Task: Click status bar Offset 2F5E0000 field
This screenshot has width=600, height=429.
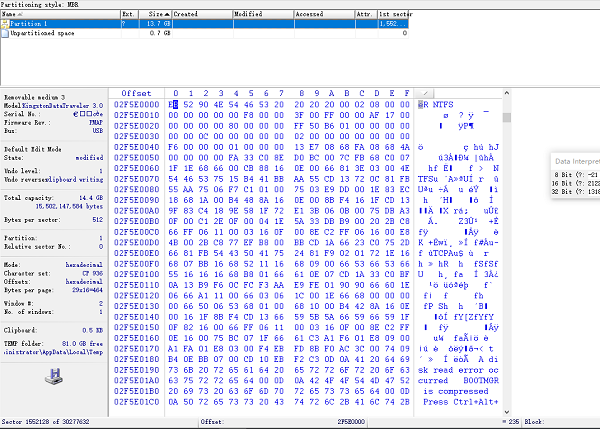Action: point(282,422)
